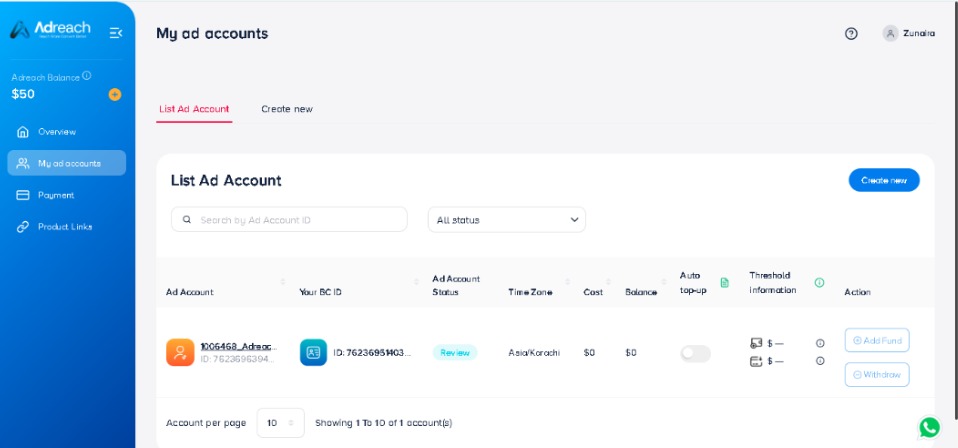Open the accounts per page selector

280,423
